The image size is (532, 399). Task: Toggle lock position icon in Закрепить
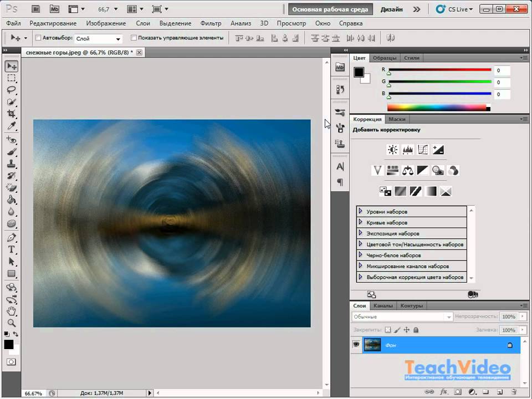click(406, 330)
